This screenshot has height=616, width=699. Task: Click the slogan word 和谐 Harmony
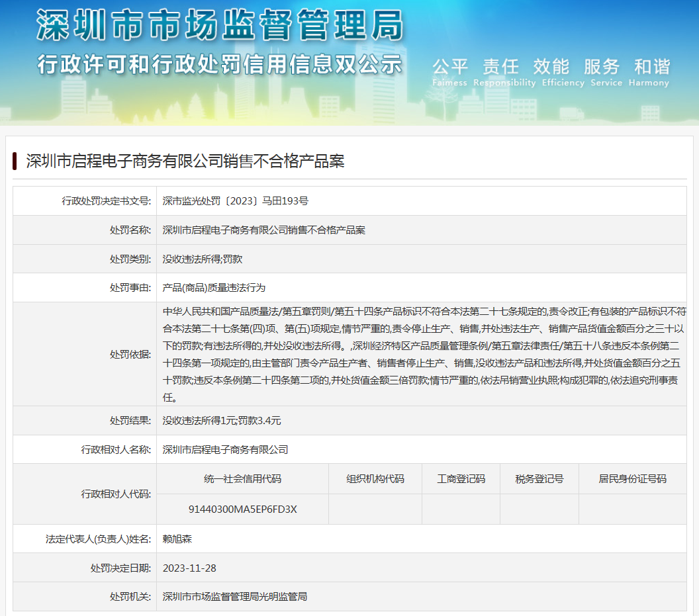(649, 73)
